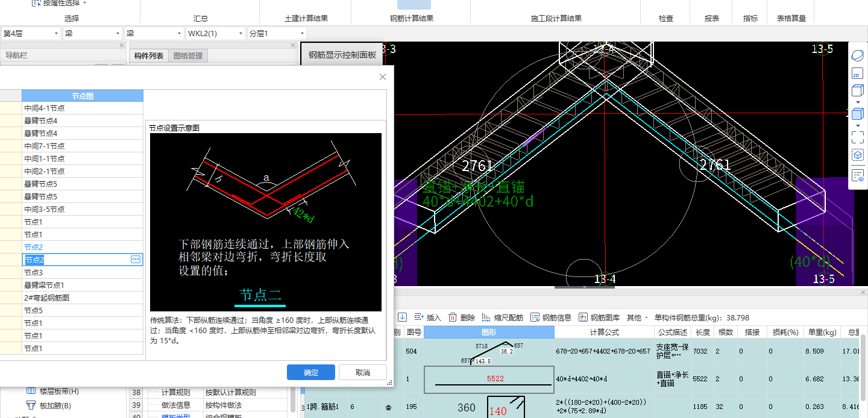
Task: Click ellipsis button in 节点2 field
Action: click(x=136, y=260)
